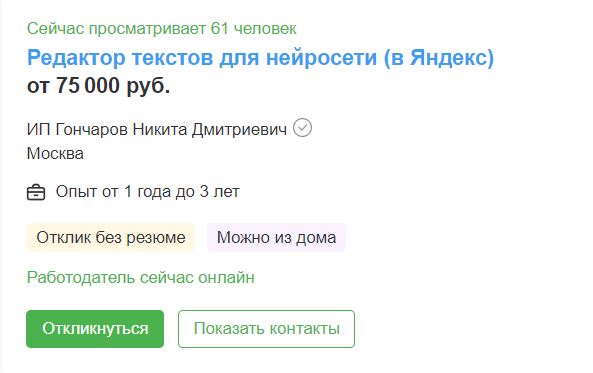This screenshot has height=373, width=593.
Task: Click the Работодатель сейчас онлайн status
Action: tap(141, 278)
